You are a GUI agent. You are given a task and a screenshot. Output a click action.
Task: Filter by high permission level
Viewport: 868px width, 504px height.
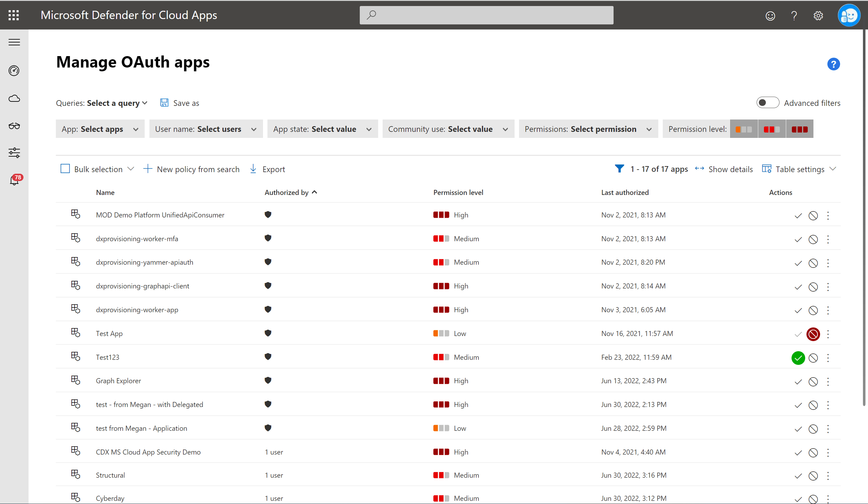coord(799,129)
